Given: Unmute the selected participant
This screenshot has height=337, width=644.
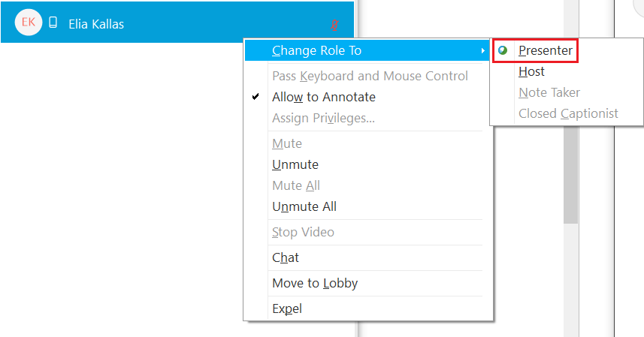Looking at the screenshot, I should point(295,164).
